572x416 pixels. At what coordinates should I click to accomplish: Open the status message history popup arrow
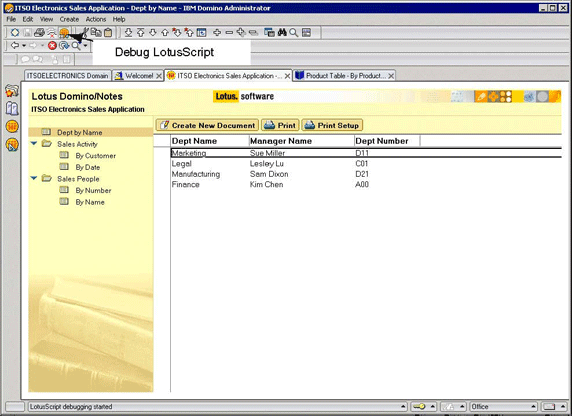pos(403,406)
